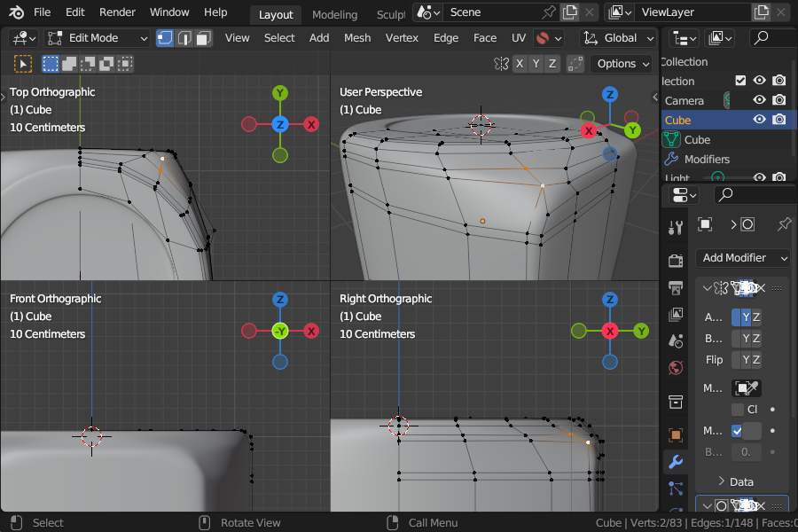Switch to the Layout workspace tab
The width and height of the screenshot is (798, 532).
pyautogui.click(x=276, y=15)
